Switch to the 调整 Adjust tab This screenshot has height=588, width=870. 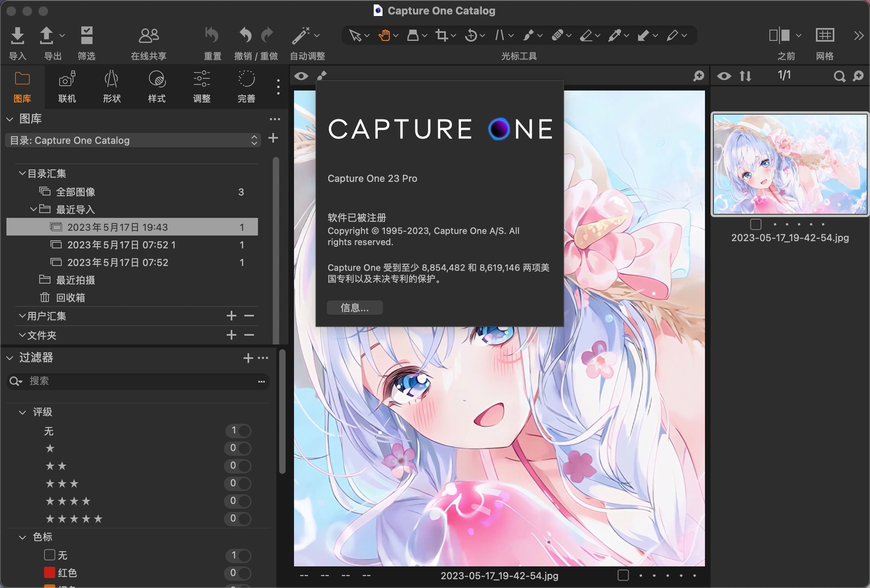point(201,87)
